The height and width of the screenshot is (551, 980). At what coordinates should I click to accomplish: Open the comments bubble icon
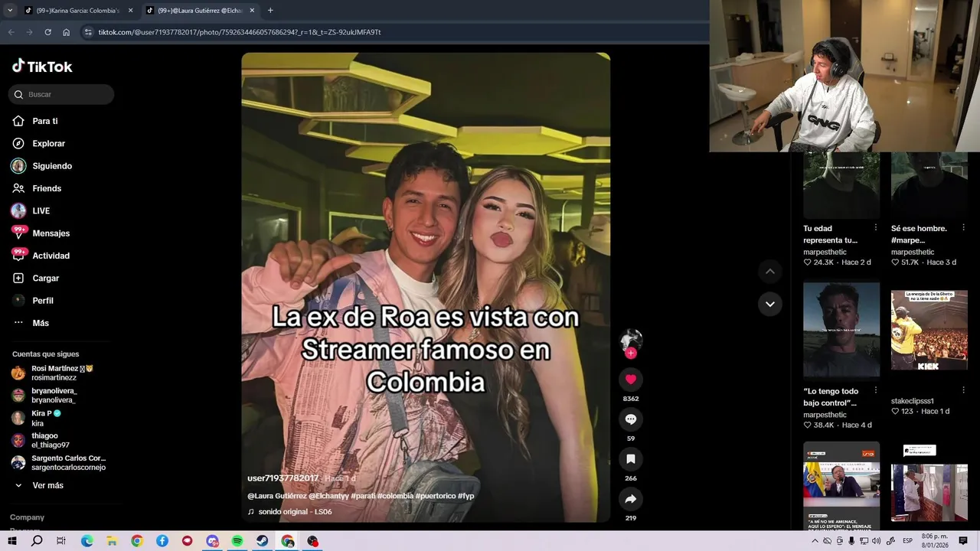(631, 419)
